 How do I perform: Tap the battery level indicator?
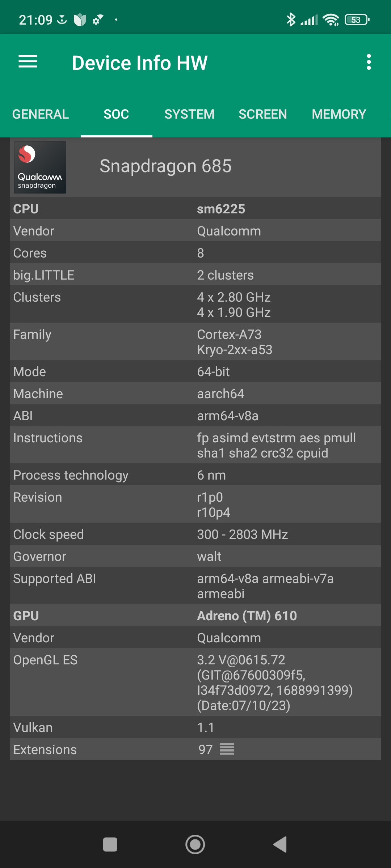click(x=357, y=20)
